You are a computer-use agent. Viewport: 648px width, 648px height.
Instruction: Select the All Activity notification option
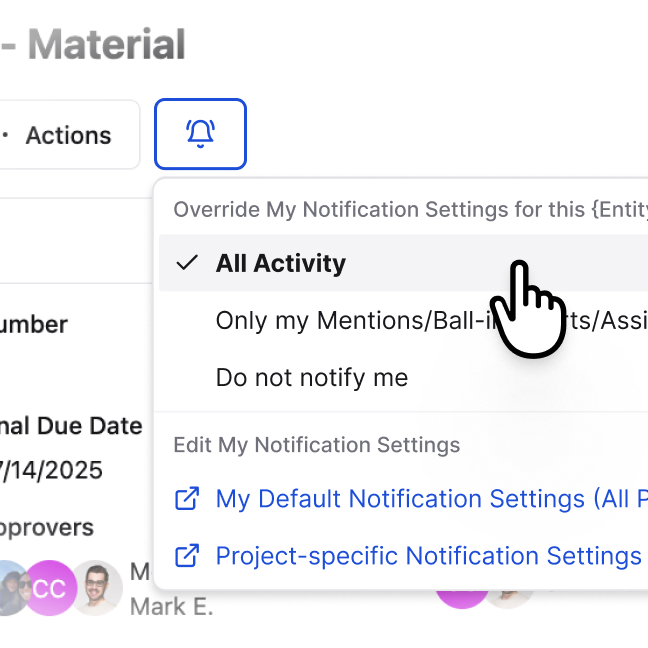[x=281, y=263]
